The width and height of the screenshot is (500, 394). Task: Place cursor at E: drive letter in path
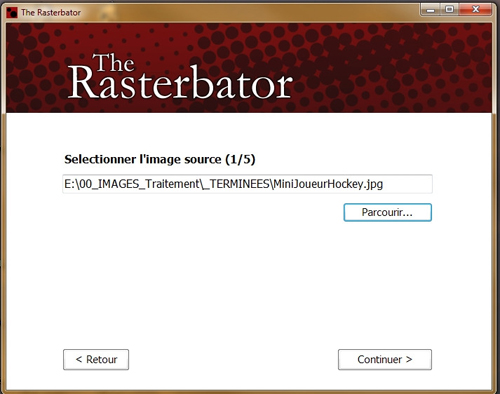[70, 184]
